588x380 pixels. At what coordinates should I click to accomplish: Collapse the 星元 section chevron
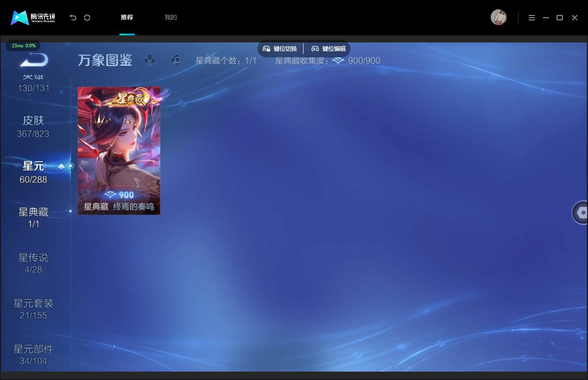tap(61, 166)
